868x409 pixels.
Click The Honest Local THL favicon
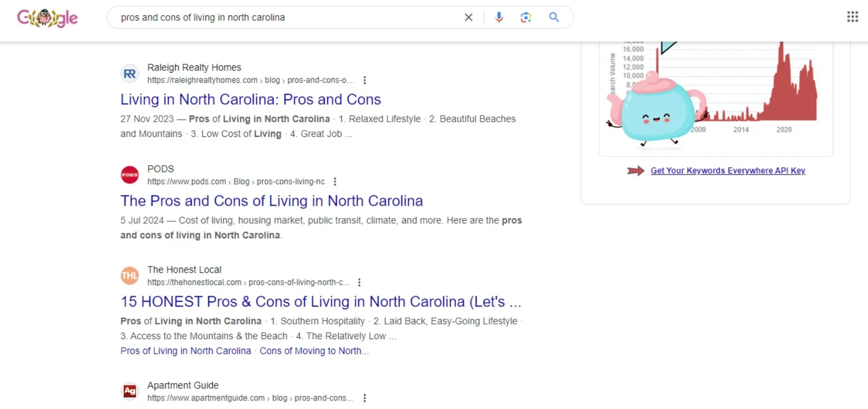click(x=129, y=276)
